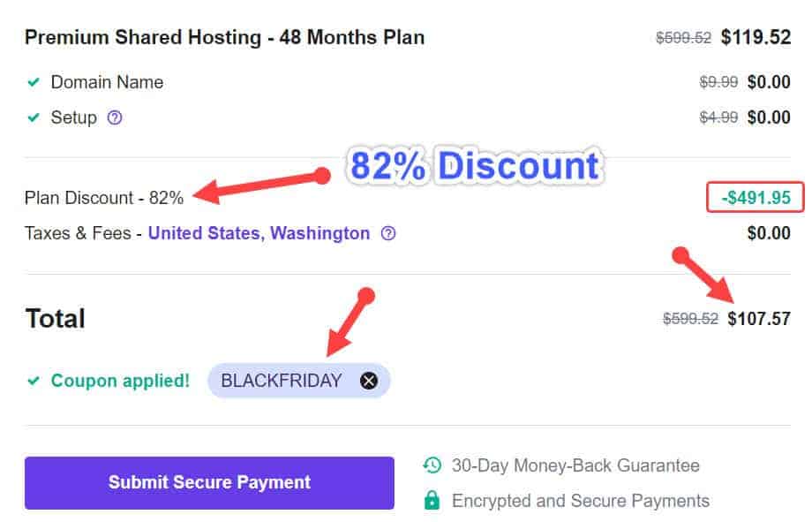Click the $107.57 total price
Screen dimensions: 812x522
click(759, 319)
